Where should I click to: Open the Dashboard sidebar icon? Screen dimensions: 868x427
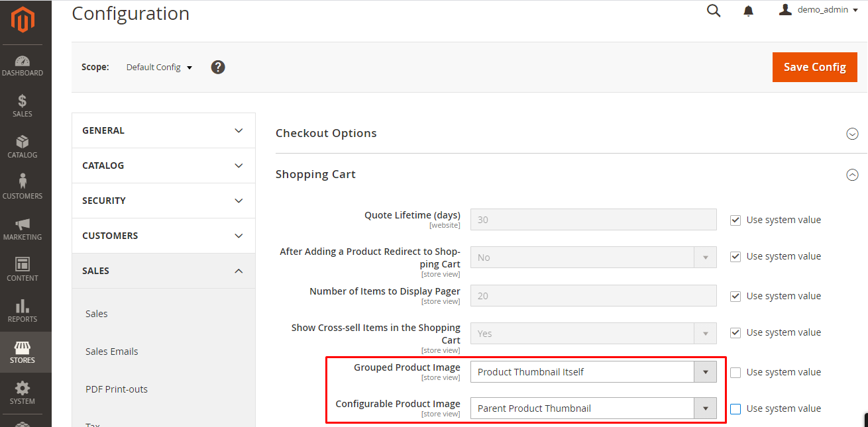pyautogui.click(x=22, y=66)
